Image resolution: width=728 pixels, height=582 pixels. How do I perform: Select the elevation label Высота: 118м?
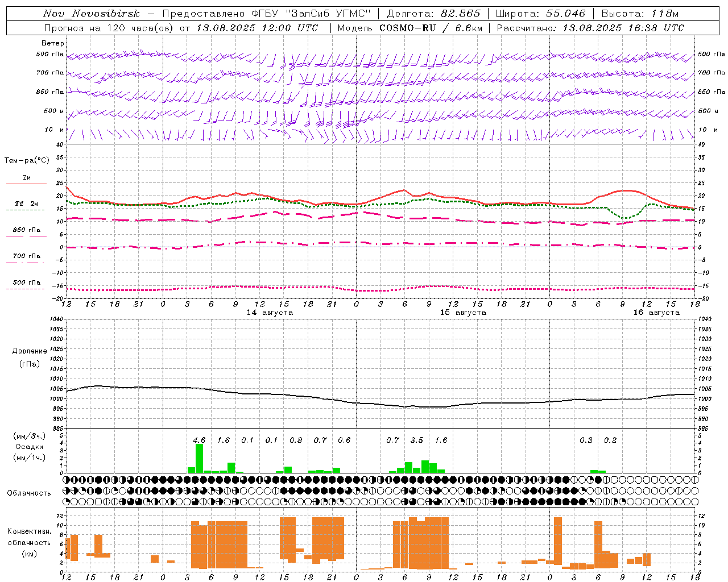640,14
